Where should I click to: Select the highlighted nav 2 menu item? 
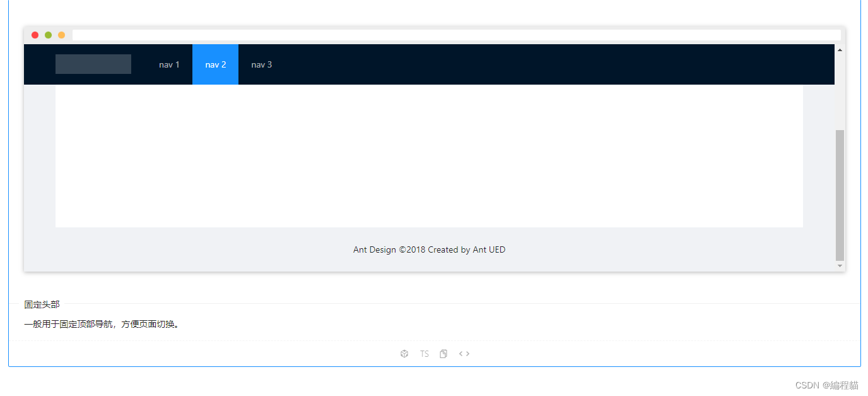coord(215,64)
